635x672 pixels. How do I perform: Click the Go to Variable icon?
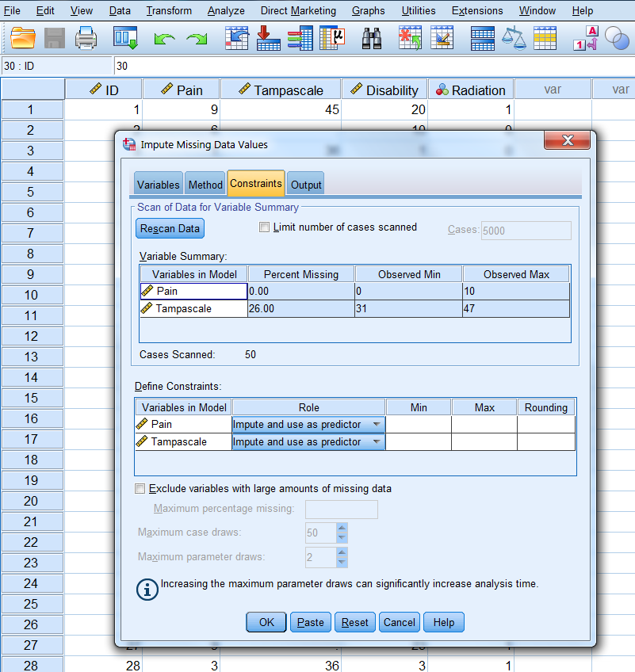pyautogui.click(x=268, y=37)
